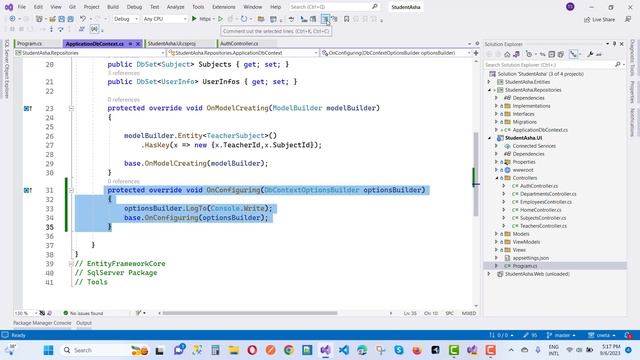Start debugging with the green https play button
640x360 pixels.
(x=194, y=19)
